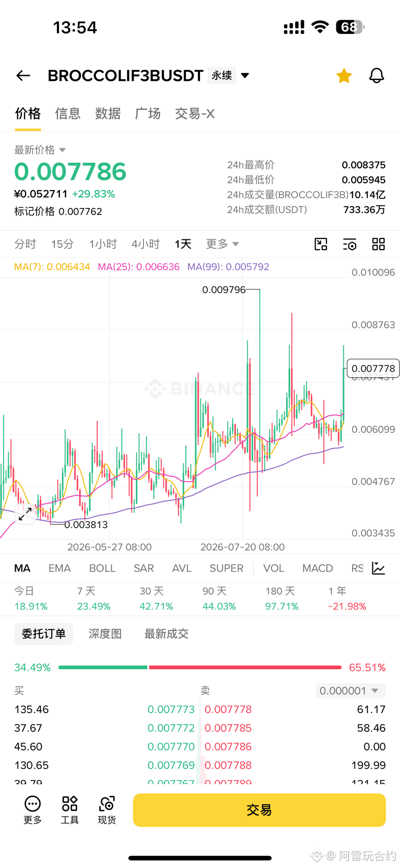
Task: Tap the battery indicator in status bar
Action: (x=350, y=27)
